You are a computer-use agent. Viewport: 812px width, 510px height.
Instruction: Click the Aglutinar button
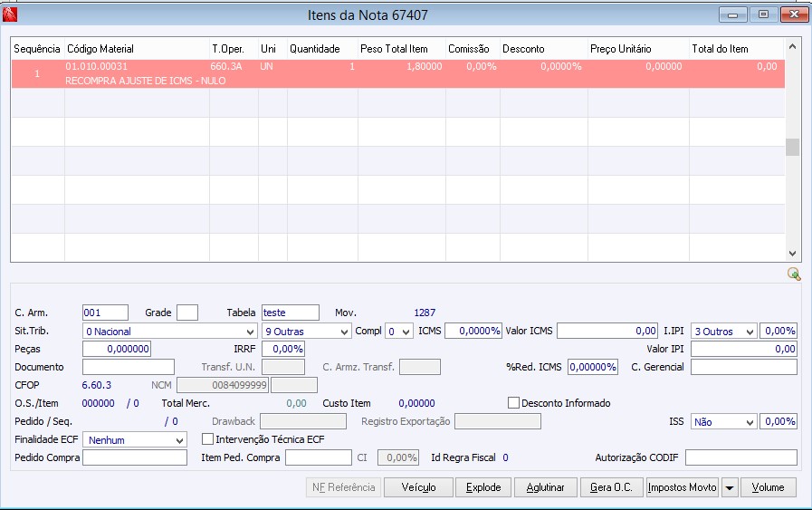545,487
